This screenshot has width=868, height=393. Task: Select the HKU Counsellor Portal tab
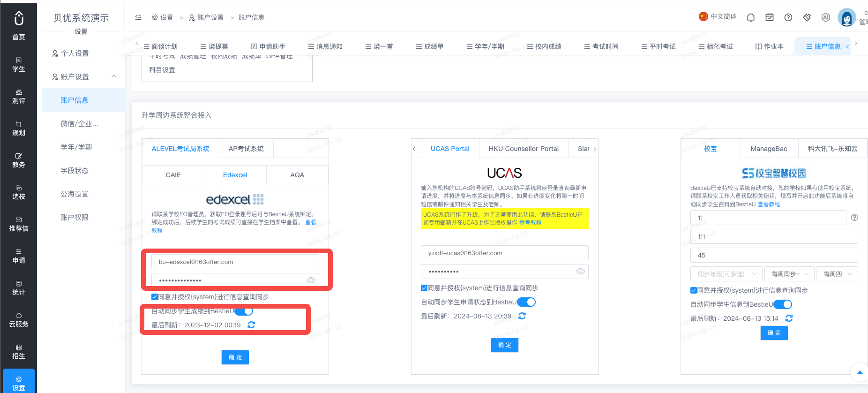click(x=524, y=149)
